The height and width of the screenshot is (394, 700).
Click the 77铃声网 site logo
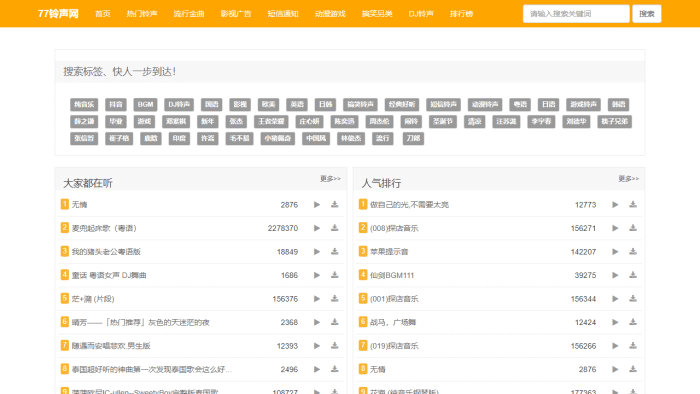tap(58, 14)
